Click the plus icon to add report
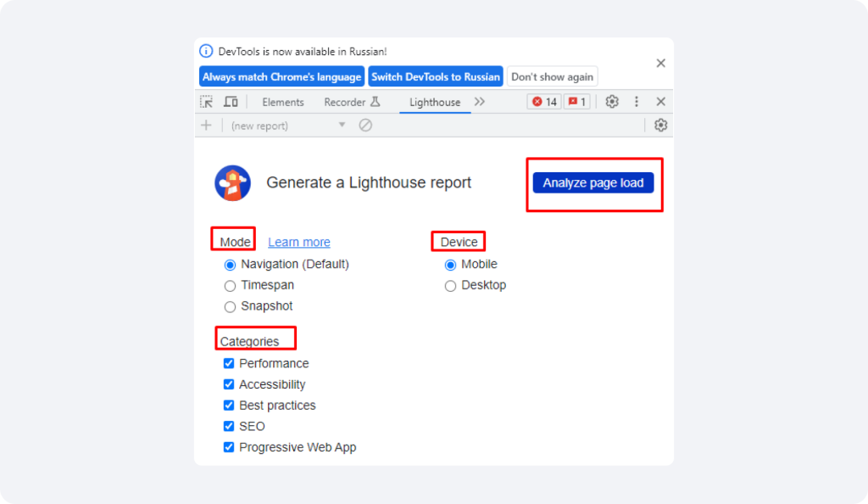This screenshot has height=504, width=868. click(x=207, y=126)
